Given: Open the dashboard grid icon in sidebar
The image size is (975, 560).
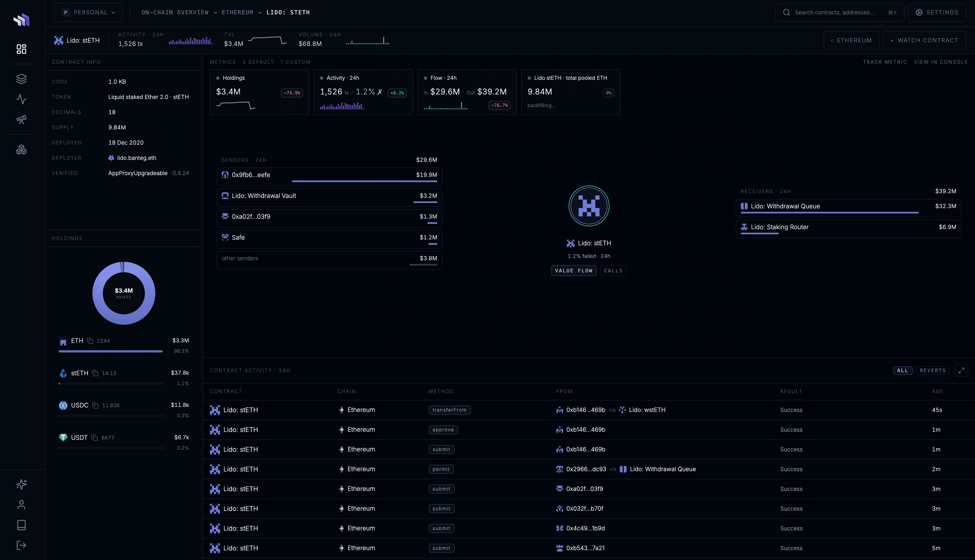Looking at the screenshot, I should click(x=21, y=49).
